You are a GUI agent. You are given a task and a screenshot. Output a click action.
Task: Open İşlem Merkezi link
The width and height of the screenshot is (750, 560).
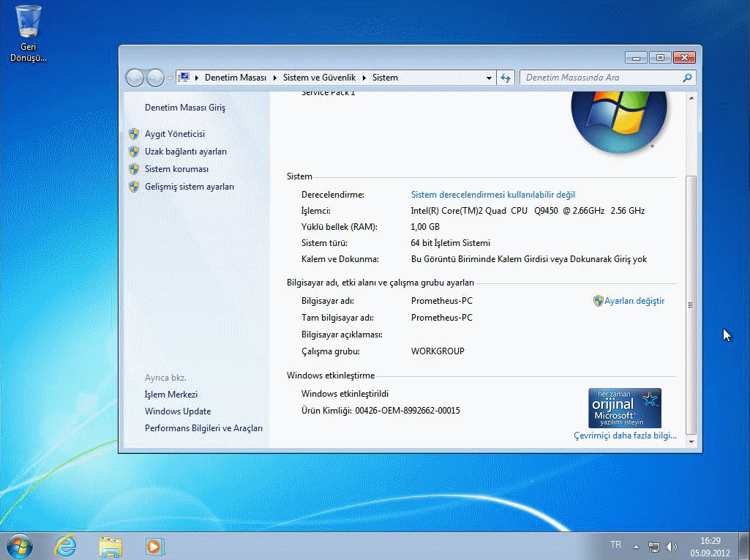click(x=170, y=395)
